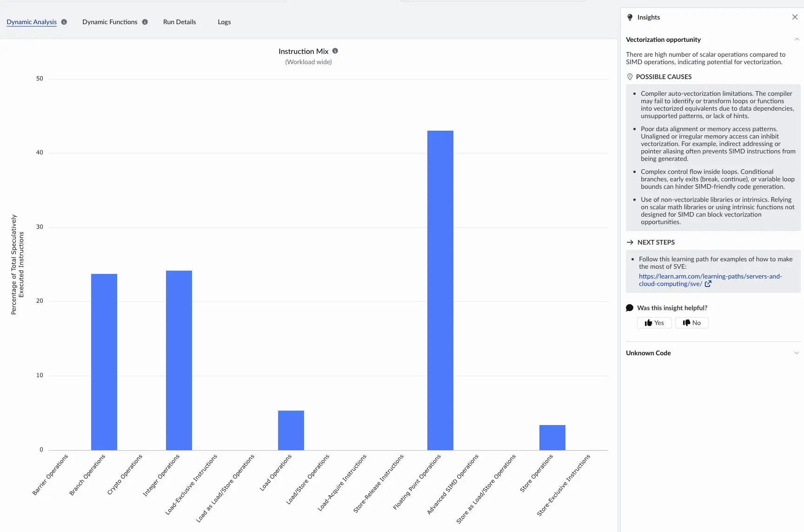Open the Run Details tab
The image size is (804, 532).
179,22
